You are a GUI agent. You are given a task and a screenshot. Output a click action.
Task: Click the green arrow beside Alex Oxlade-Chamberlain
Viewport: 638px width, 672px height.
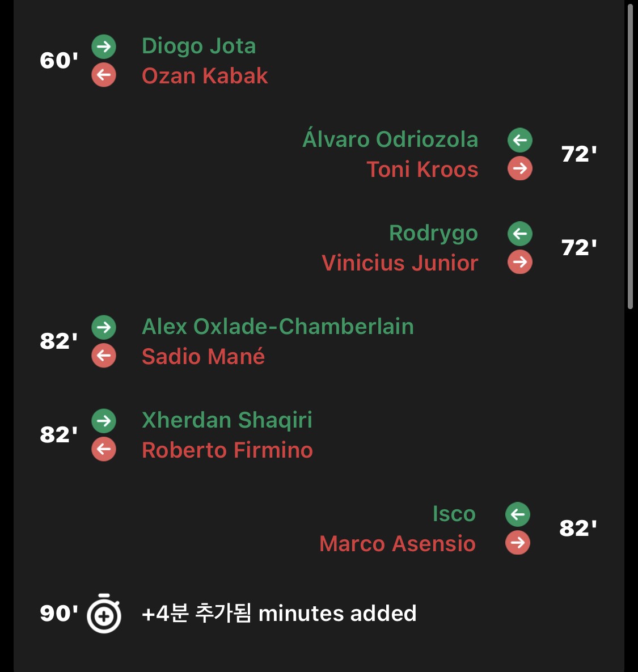104,327
